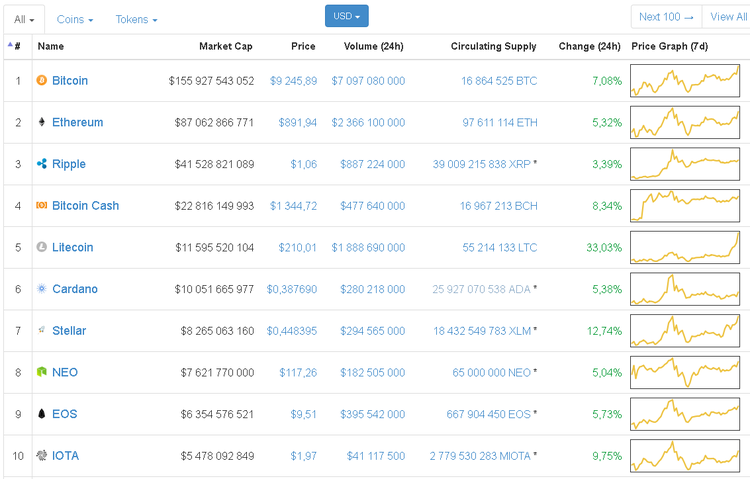
Task: Click supply 39 009 215 838 XRP
Action: 482,164
